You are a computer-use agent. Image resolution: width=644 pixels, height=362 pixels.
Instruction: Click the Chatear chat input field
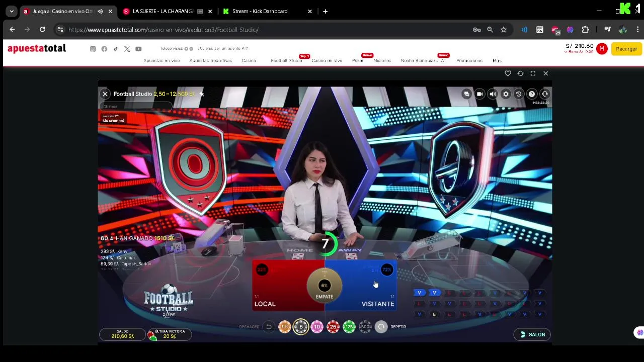tap(136, 107)
